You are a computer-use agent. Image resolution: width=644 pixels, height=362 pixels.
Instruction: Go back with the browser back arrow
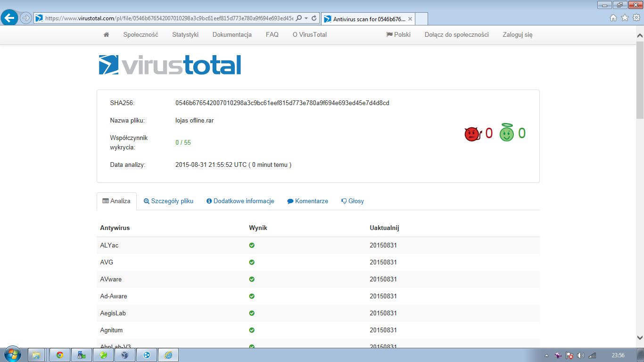pos(10,18)
